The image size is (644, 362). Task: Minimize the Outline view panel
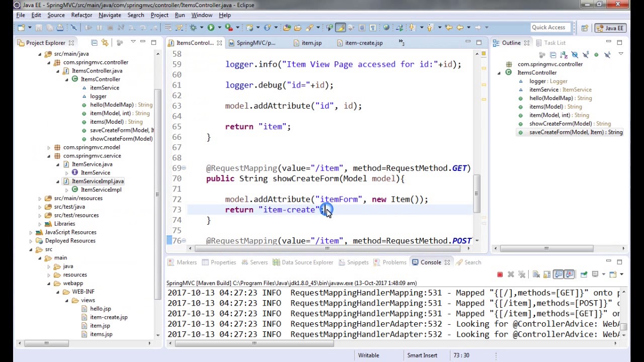(x=608, y=42)
